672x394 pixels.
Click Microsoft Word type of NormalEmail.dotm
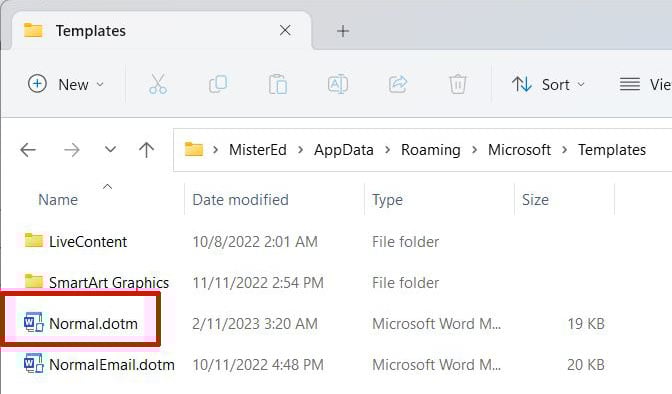coord(437,365)
